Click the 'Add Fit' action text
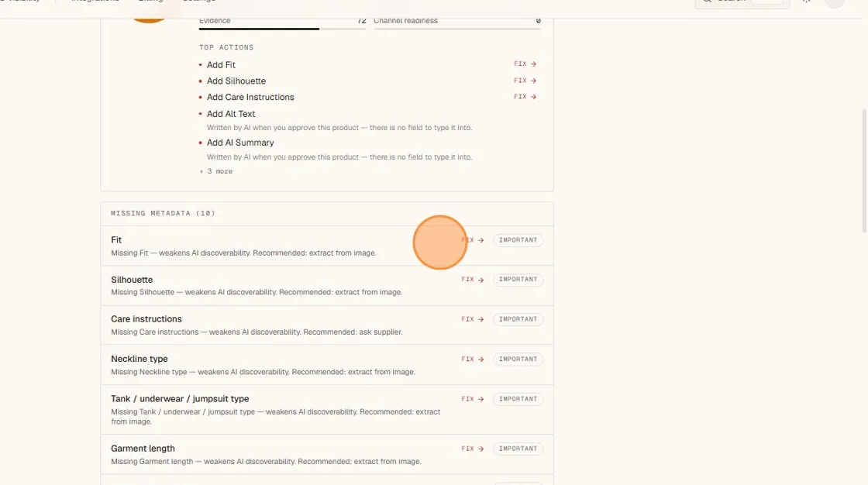Screen dimensions: 868x485 point(221,65)
